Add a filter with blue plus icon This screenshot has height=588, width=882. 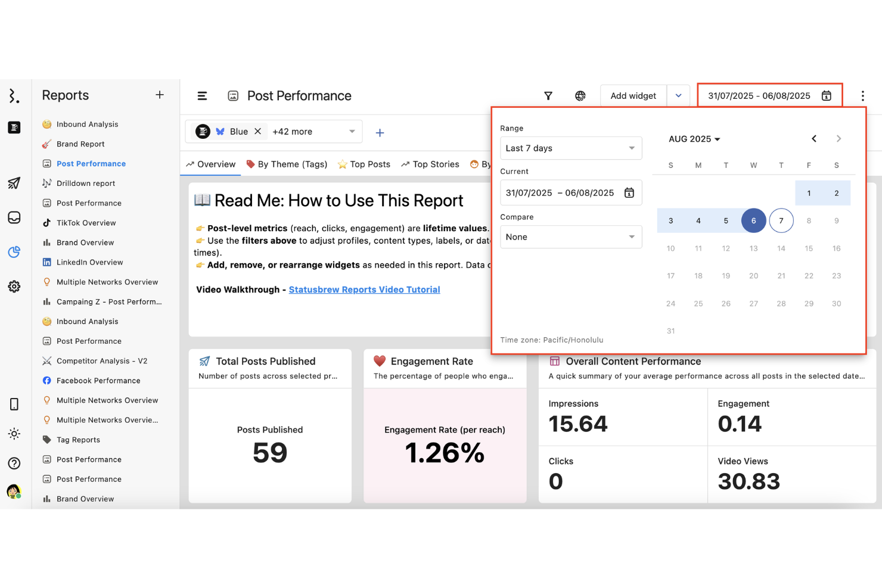[380, 133]
